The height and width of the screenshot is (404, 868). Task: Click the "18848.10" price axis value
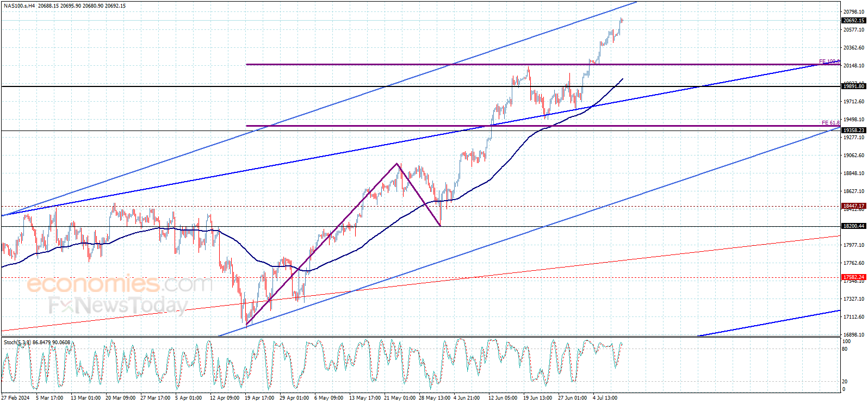[853, 173]
